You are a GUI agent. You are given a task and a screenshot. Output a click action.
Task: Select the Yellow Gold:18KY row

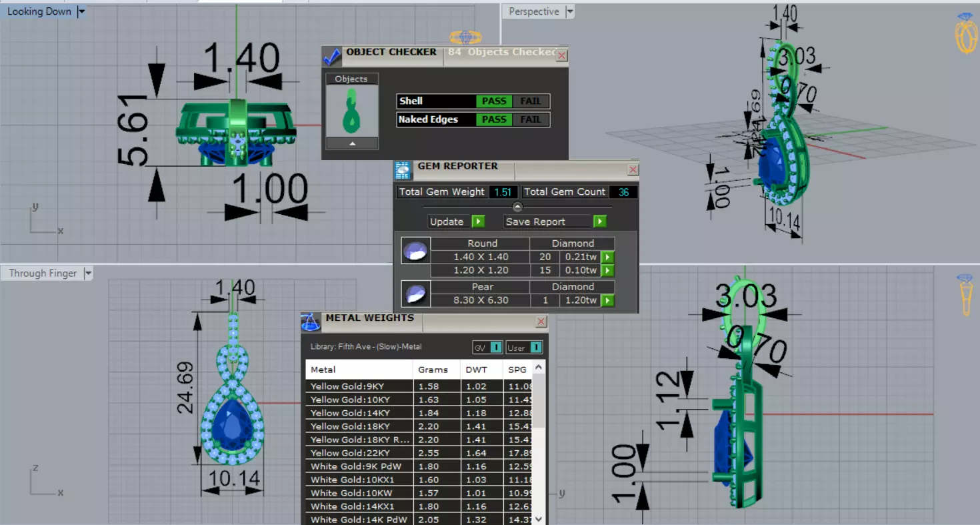pyautogui.click(x=359, y=426)
